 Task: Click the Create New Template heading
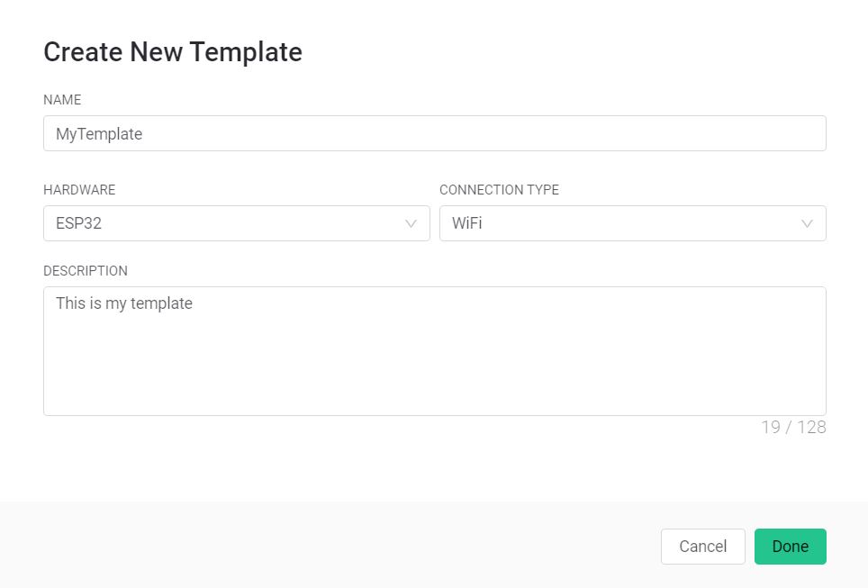[173, 52]
